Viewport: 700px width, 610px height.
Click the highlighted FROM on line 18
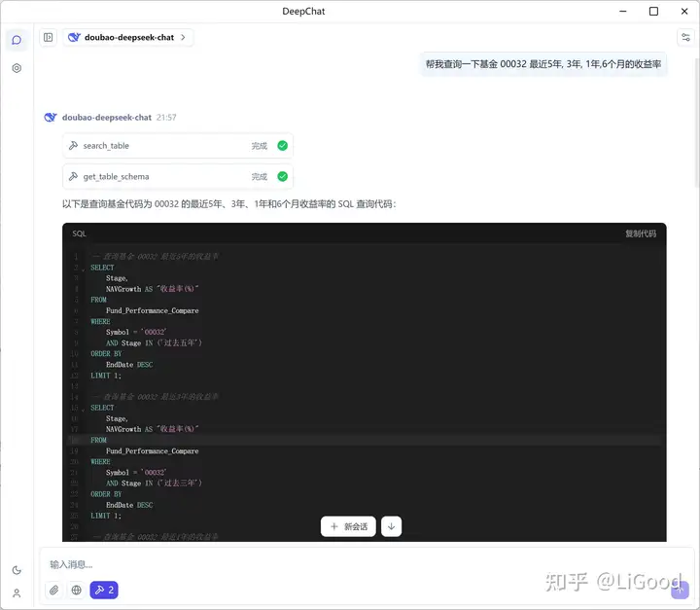point(98,440)
